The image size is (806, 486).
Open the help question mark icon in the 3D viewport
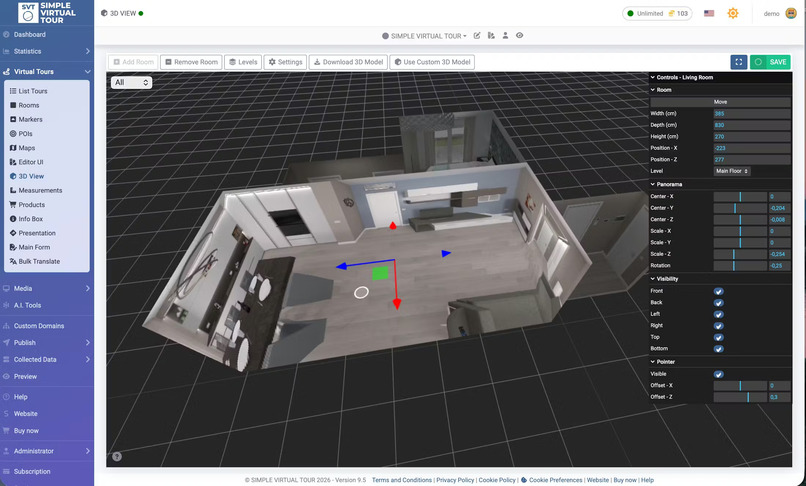point(117,456)
